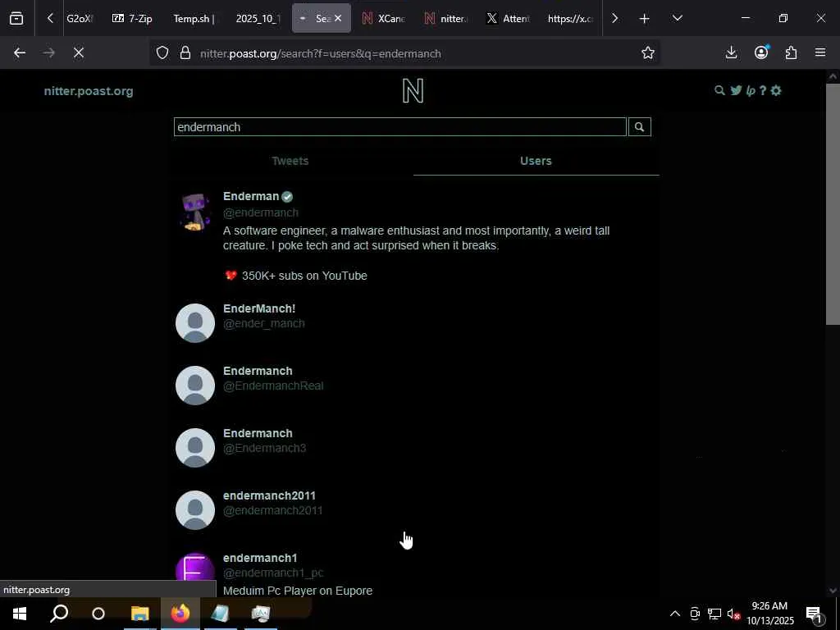Go back to the previous page
Screen dimensions: 840x630
[x=20, y=52]
